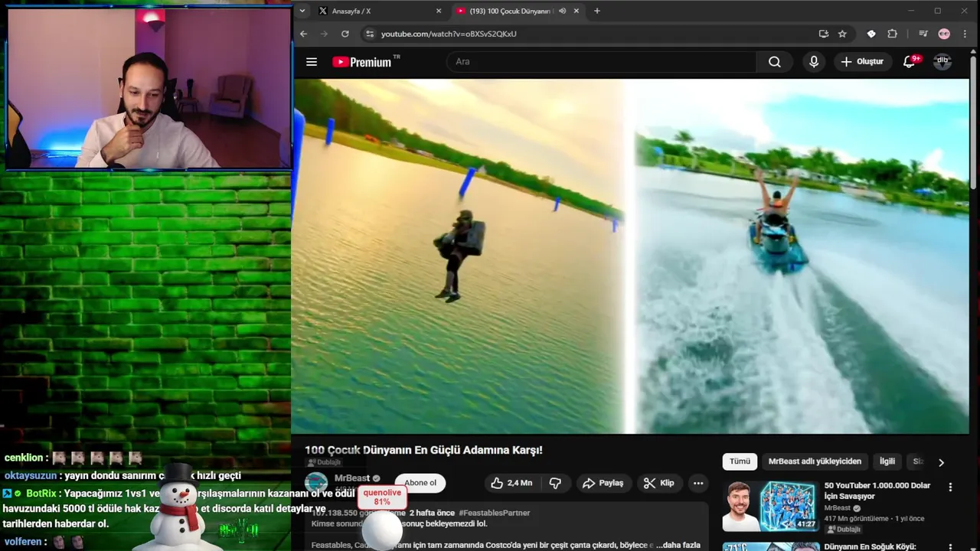Click the YouTube search magnifier button
This screenshot has width=980, height=551.
(775, 62)
